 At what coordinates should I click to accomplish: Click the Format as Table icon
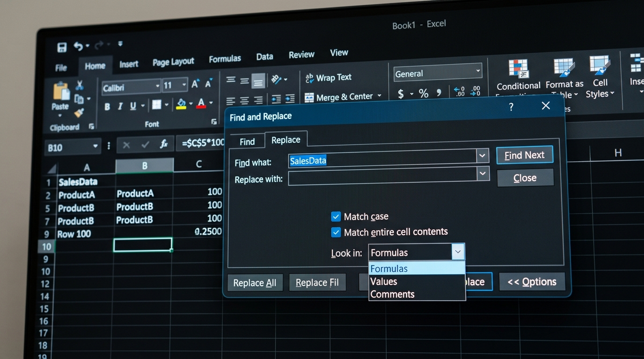564,67
